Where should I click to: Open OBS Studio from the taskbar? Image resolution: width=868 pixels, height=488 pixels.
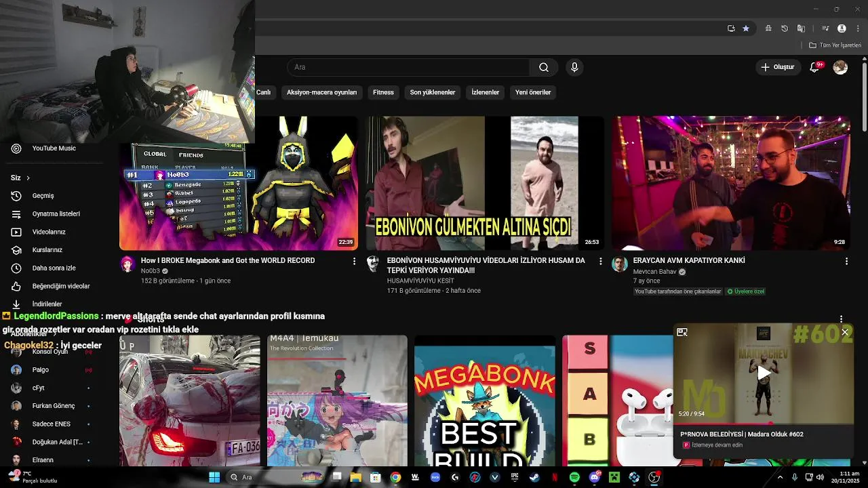coord(654,477)
